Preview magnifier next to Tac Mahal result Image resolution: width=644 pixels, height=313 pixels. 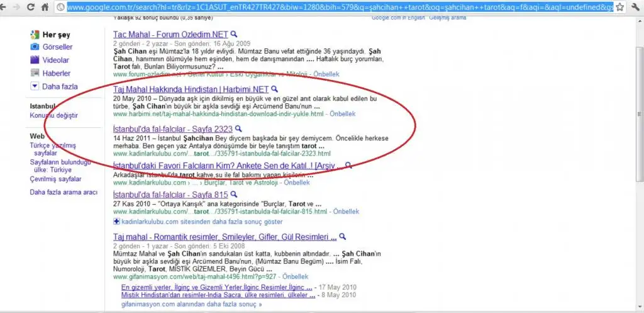coord(234,34)
